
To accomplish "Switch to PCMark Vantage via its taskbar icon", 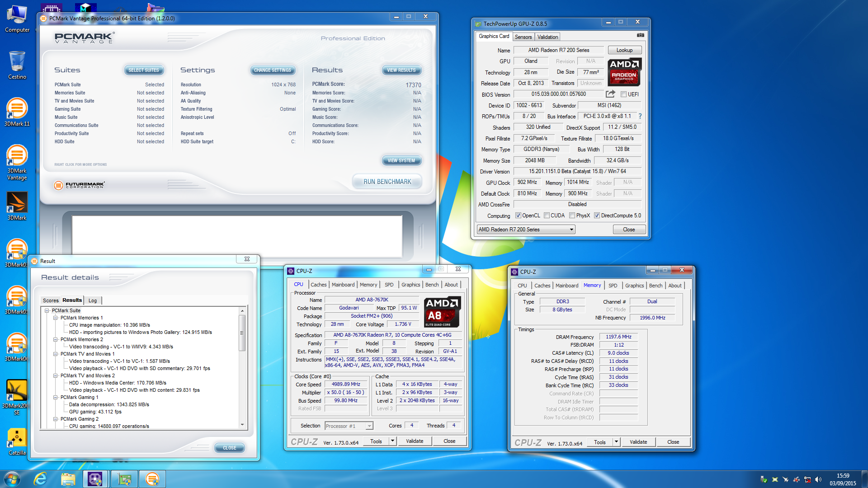I will click(x=152, y=479).
